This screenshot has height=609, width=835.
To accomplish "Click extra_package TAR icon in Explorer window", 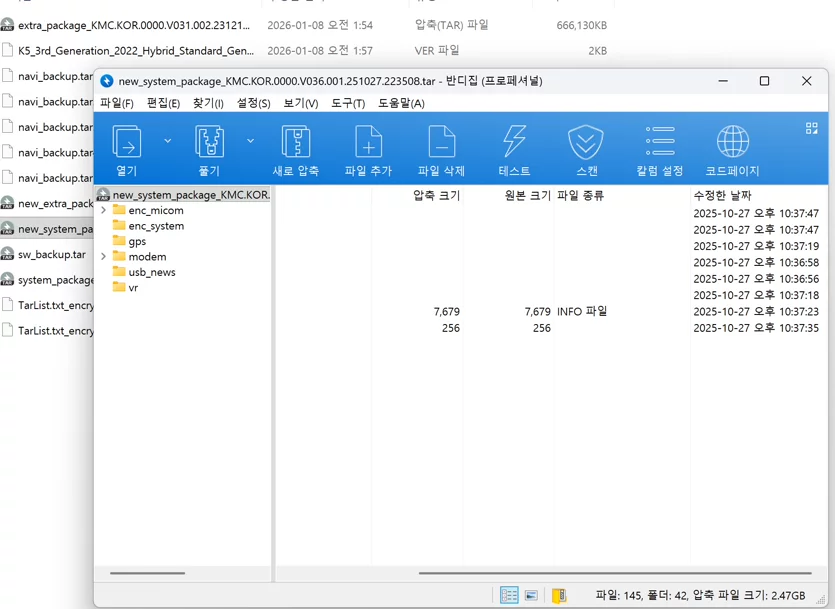I will pyautogui.click(x=7, y=24).
